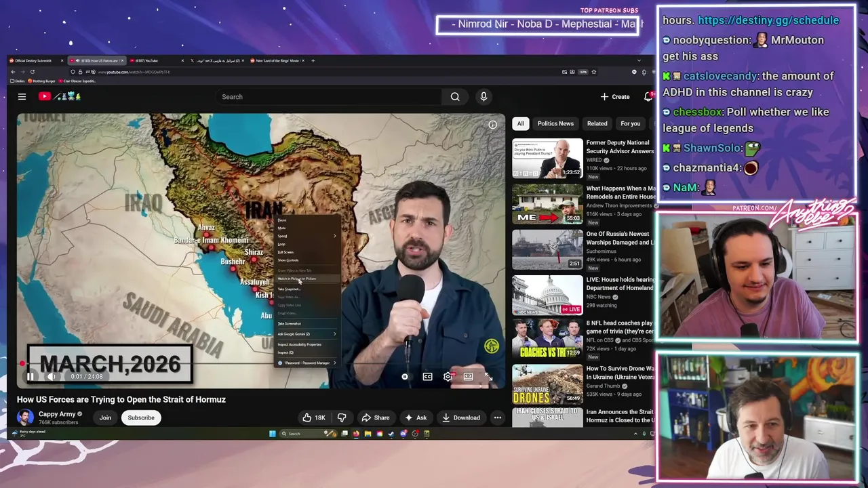Open the YouTube notifications bell

648,97
